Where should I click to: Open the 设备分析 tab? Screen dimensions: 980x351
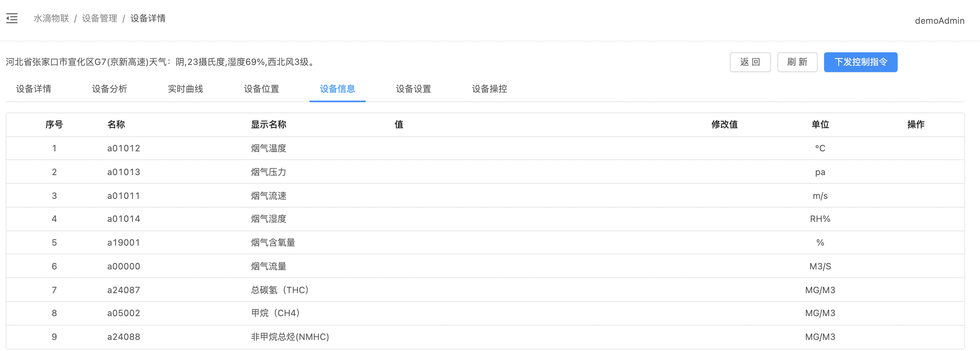coord(110,89)
